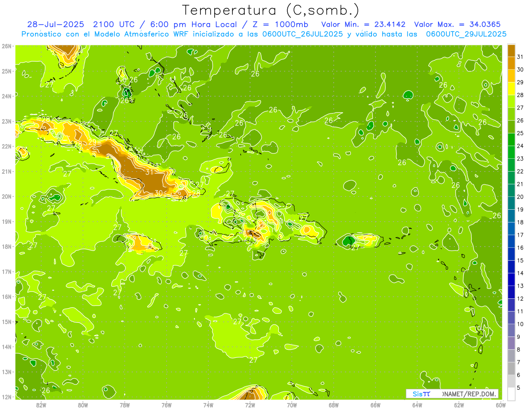This screenshot has height=411, width=532.
Task: Click the "Valor Max. = 34.0365" value
Action: [x=458, y=24]
